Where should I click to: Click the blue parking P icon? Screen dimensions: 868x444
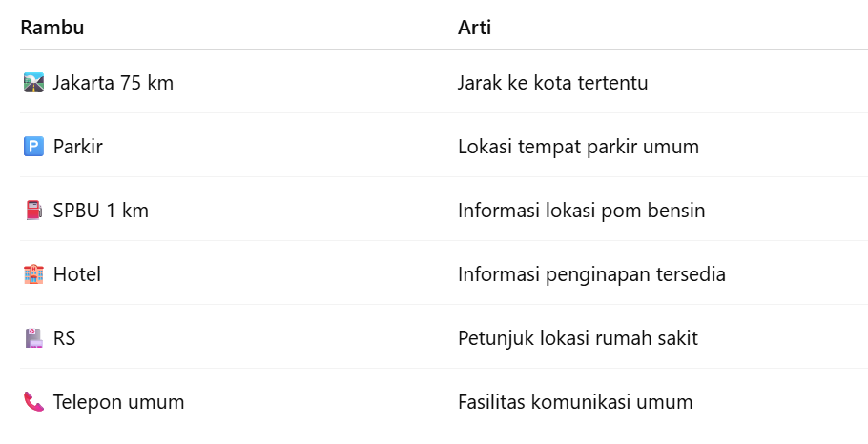[33, 147]
